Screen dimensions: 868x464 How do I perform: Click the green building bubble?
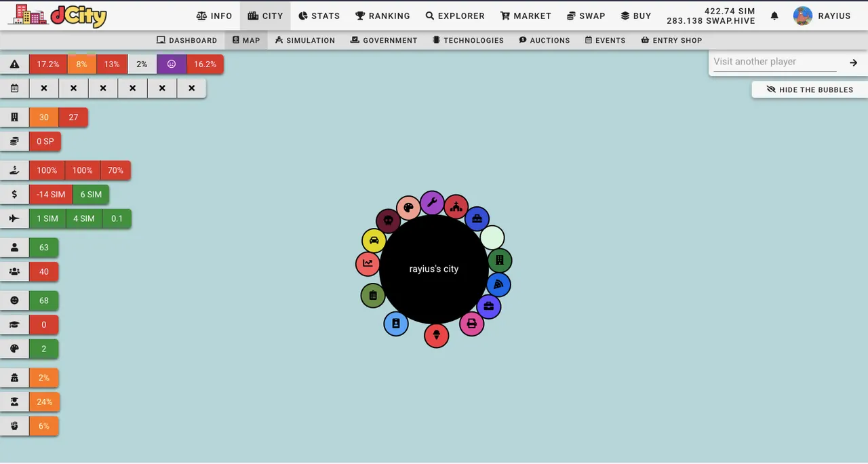(x=500, y=260)
